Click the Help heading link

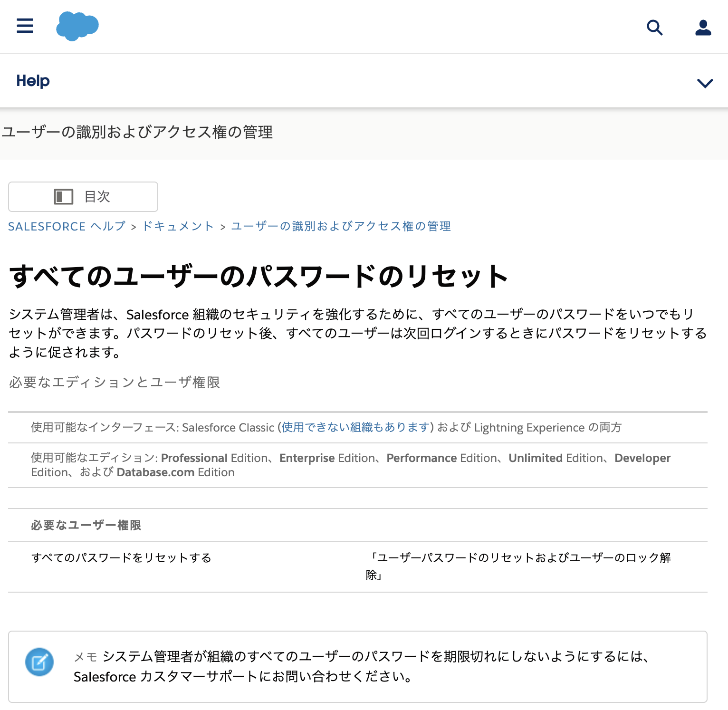pyautogui.click(x=33, y=81)
